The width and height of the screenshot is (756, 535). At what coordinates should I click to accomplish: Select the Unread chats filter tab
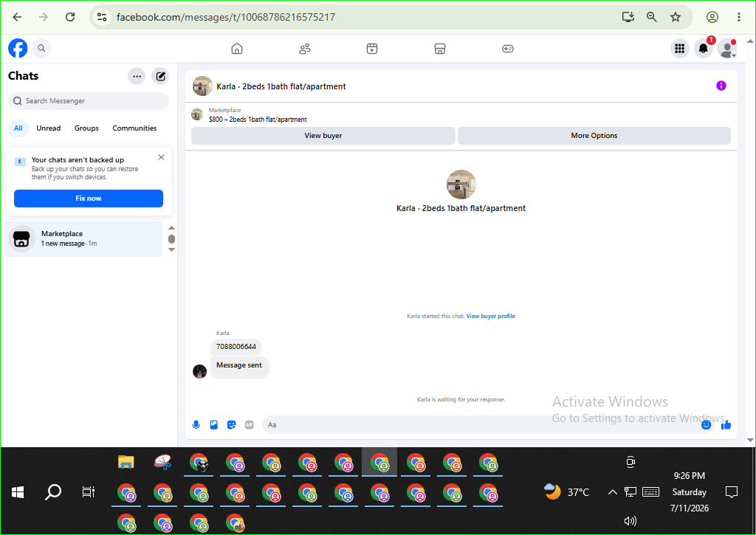(x=49, y=128)
